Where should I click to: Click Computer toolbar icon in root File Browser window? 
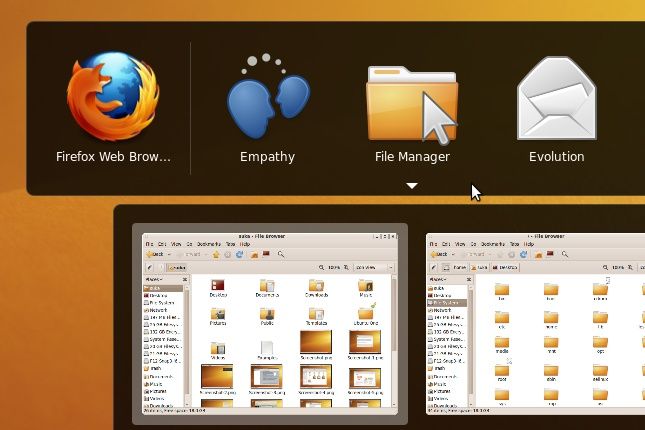[550, 254]
